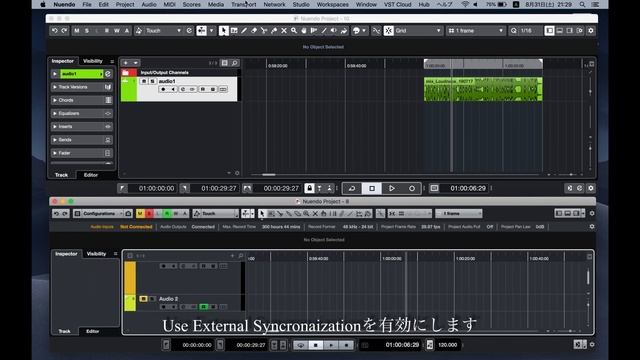
Task: Select the Comp hand tool in top toolbar
Action: (304, 31)
